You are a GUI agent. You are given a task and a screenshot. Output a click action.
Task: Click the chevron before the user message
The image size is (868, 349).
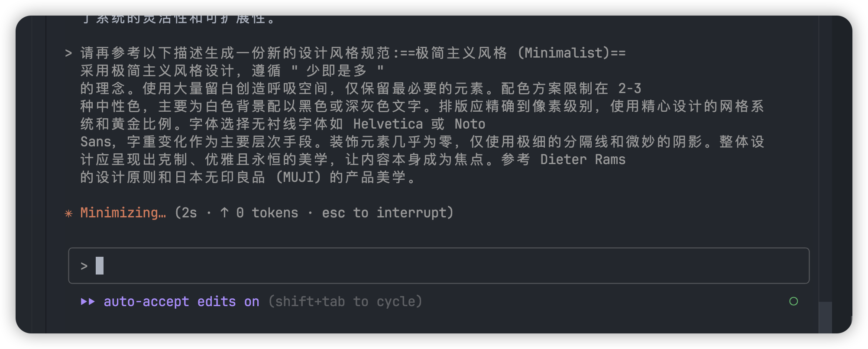68,53
